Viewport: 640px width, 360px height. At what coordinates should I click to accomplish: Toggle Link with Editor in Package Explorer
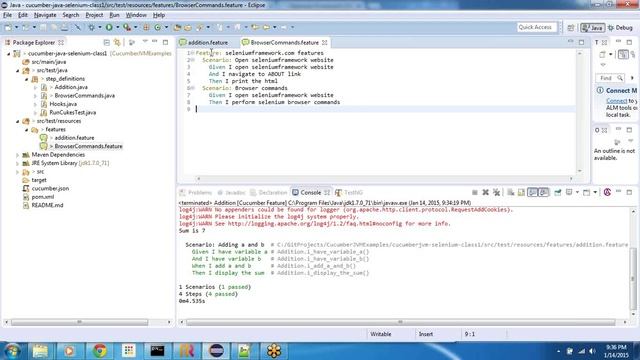(117, 42)
